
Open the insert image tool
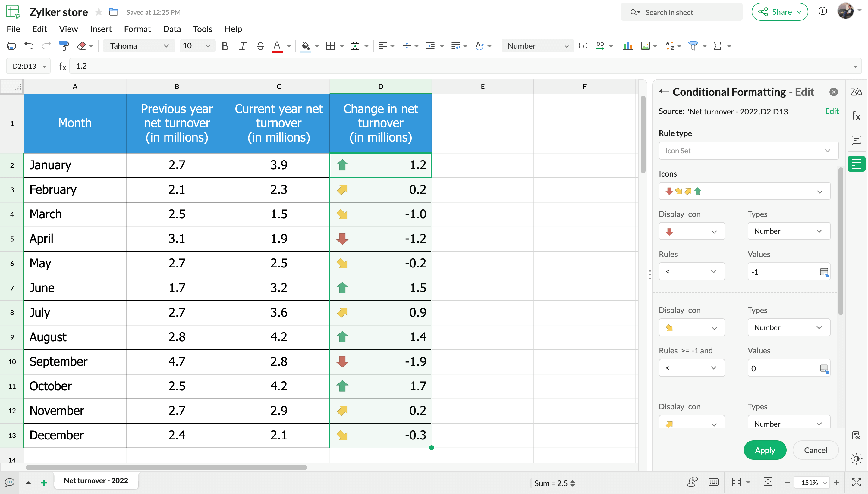click(646, 46)
